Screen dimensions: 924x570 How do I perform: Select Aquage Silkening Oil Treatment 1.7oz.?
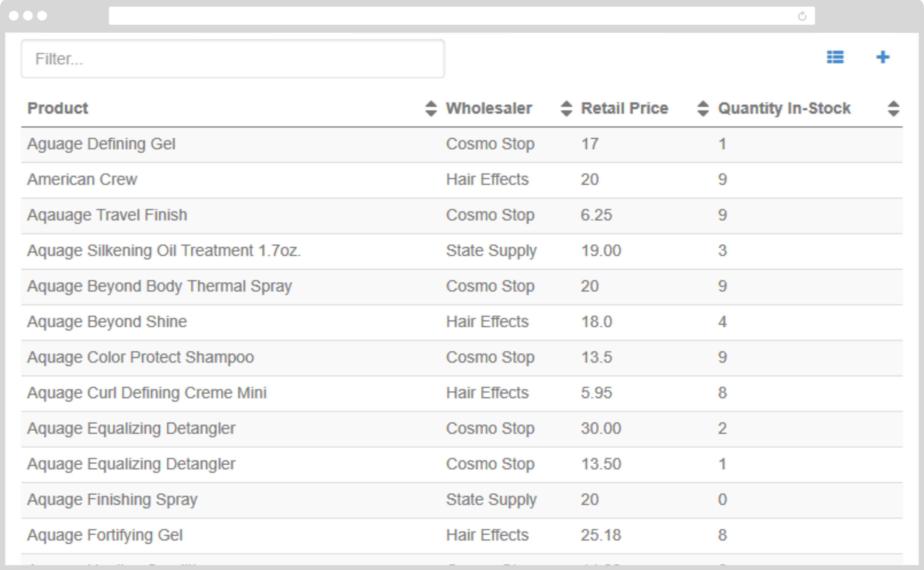pos(164,251)
